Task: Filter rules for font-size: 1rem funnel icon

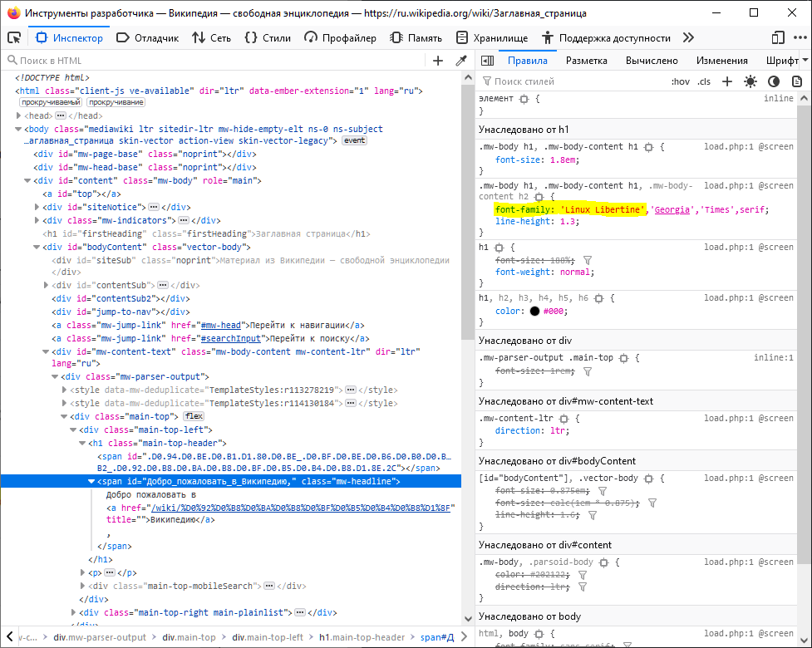Action: (x=588, y=371)
